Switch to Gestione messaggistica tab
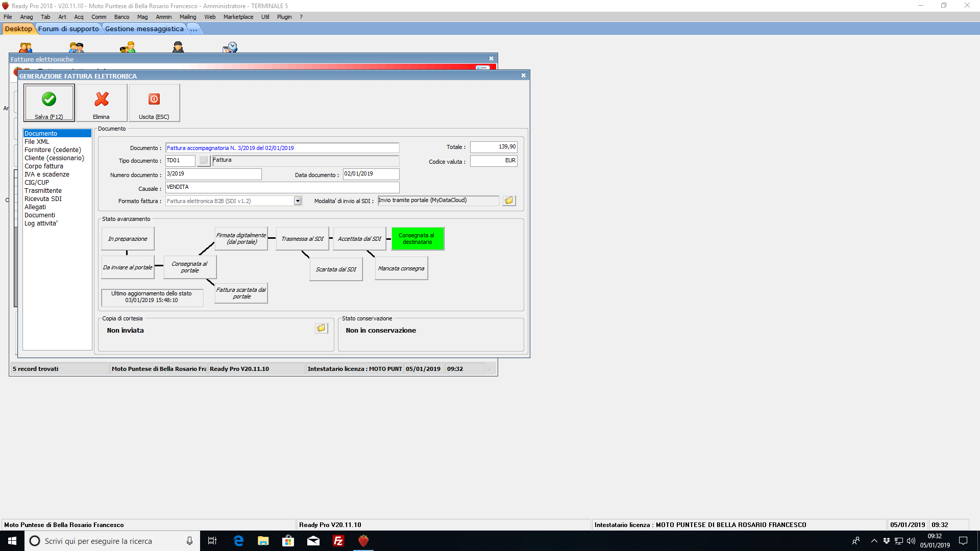 click(144, 29)
